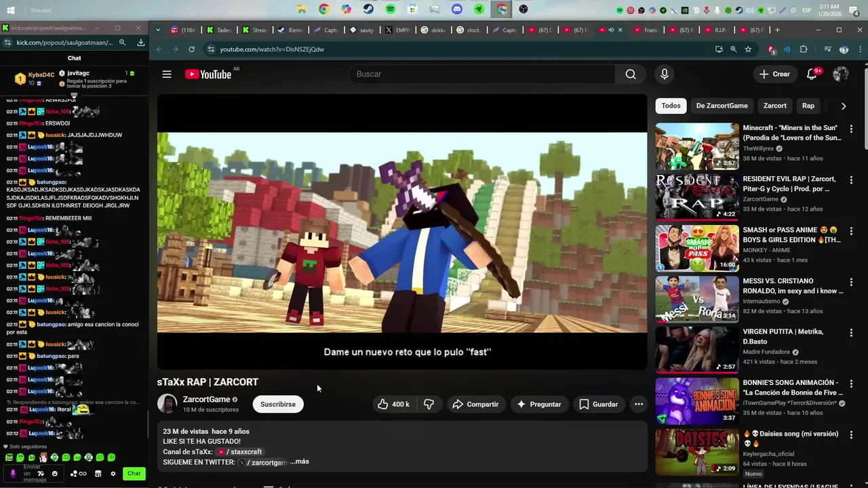The image size is (868, 488).
Task: Open more actions ellipsis beside Guardar
Action: coord(638,404)
